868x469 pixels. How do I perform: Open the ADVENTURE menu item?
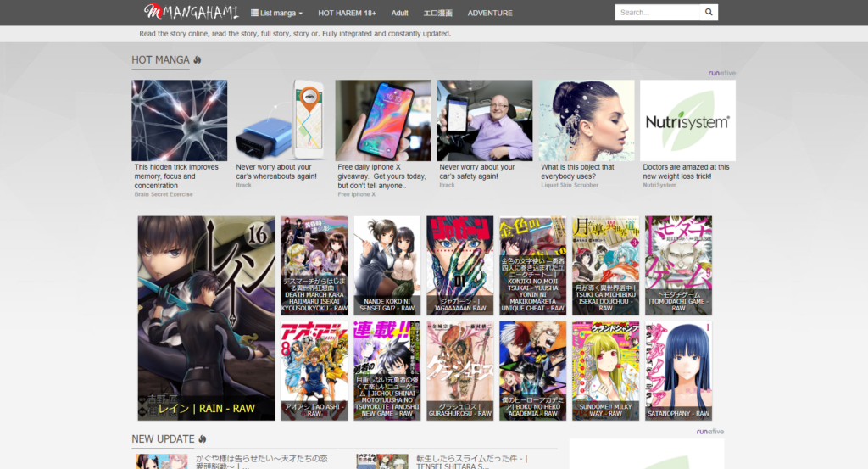tap(490, 13)
